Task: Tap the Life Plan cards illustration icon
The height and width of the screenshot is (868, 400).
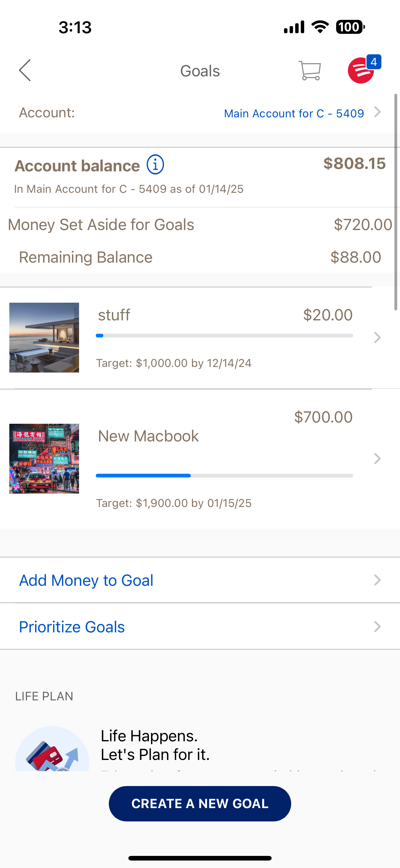Action: click(x=52, y=749)
